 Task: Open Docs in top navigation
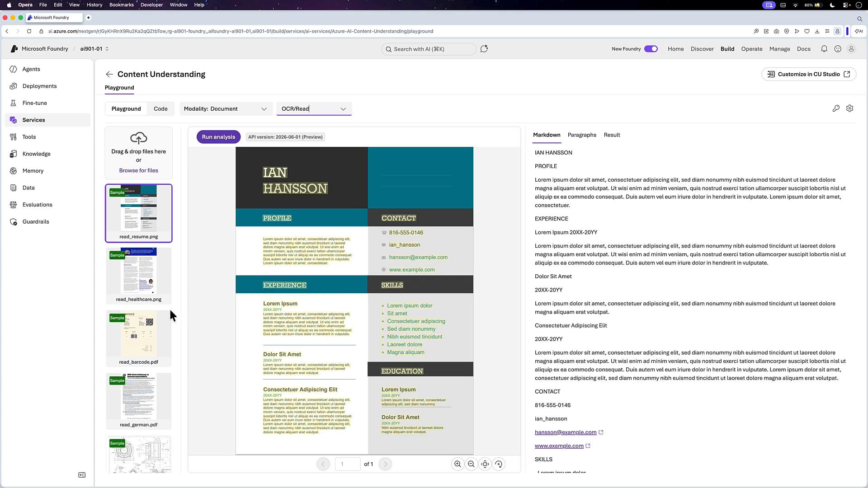click(804, 49)
